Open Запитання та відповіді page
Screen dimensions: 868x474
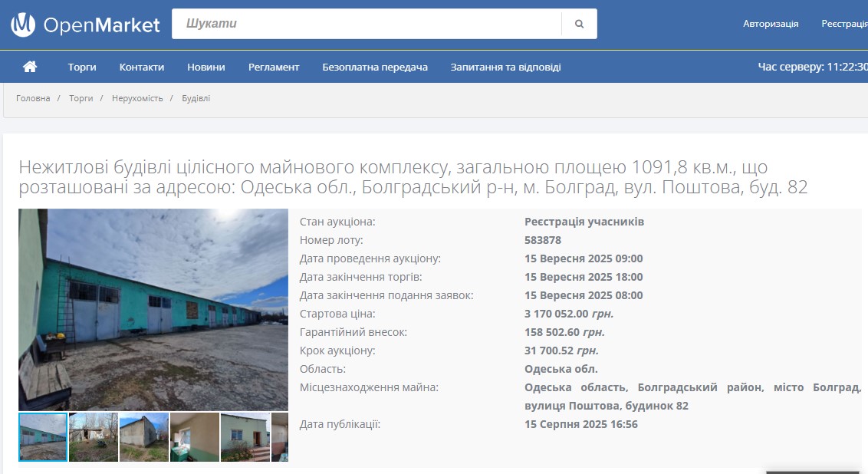pyautogui.click(x=505, y=67)
